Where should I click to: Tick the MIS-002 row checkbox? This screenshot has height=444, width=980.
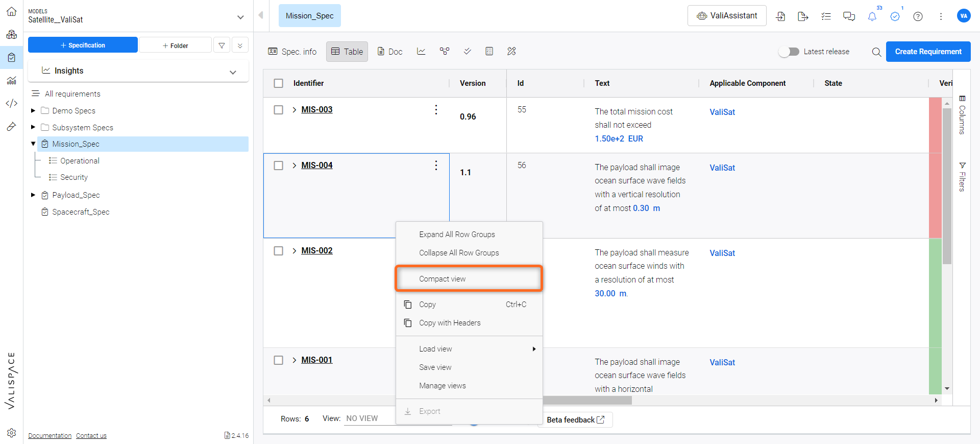pyautogui.click(x=278, y=250)
